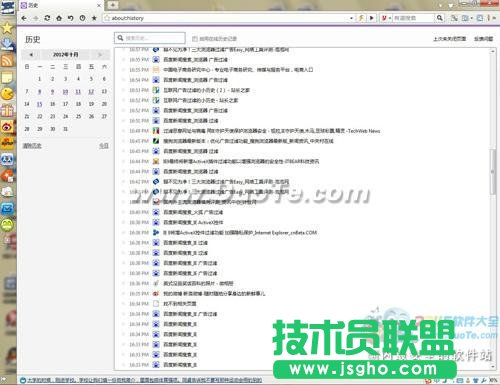The height and width of the screenshot is (385, 500).
Task: Click the Forward navigation arrow
Action: 36,18
